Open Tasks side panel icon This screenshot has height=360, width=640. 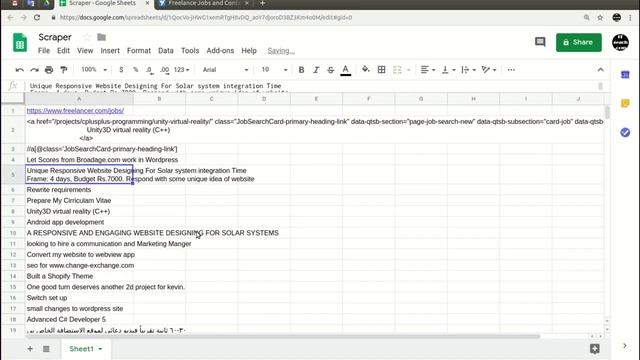tap(625, 132)
